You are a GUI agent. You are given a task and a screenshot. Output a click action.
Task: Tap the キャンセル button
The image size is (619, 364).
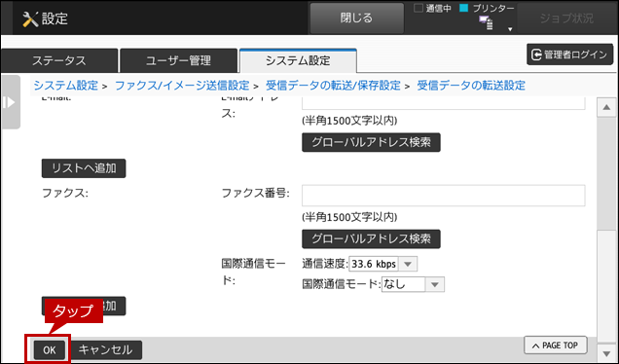pyautogui.click(x=105, y=349)
